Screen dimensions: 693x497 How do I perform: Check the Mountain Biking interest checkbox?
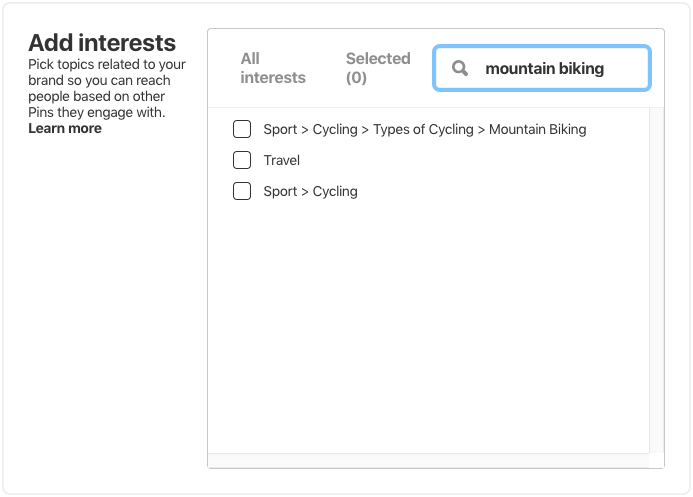[242, 129]
